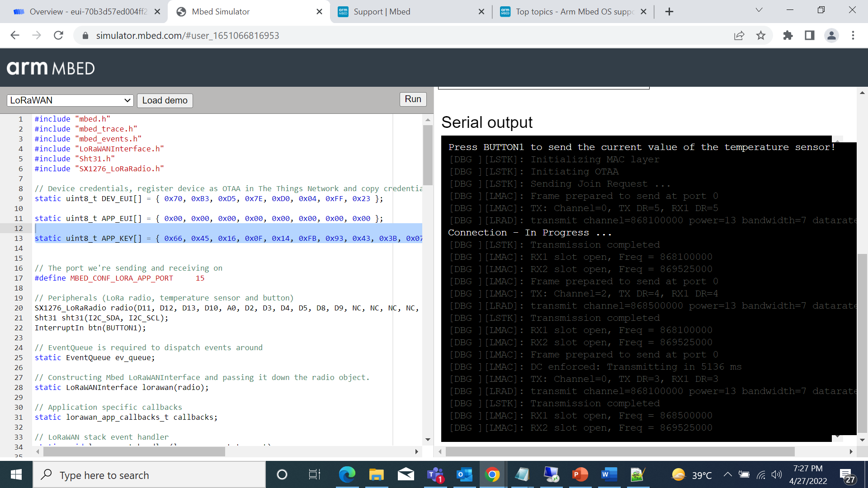Screen dimensions: 868x488
Task: Expand the Chrome tab search chevron
Action: click(x=759, y=10)
